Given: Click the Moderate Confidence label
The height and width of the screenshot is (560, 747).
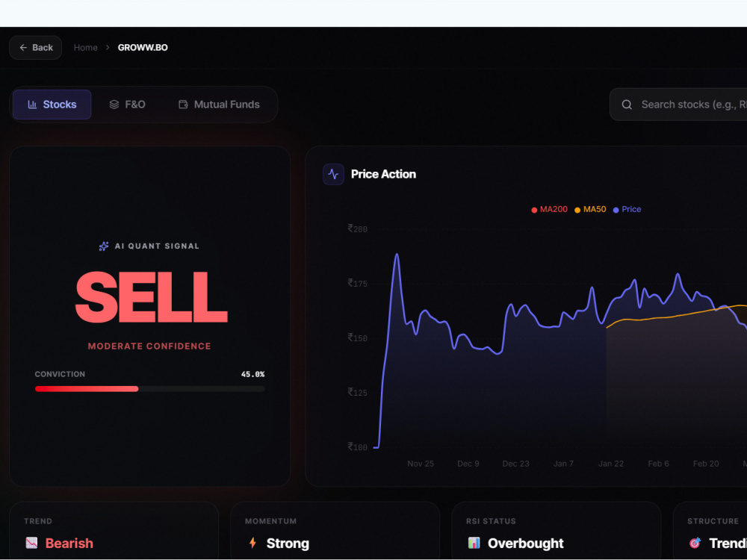Looking at the screenshot, I should pyautogui.click(x=149, y=346).
